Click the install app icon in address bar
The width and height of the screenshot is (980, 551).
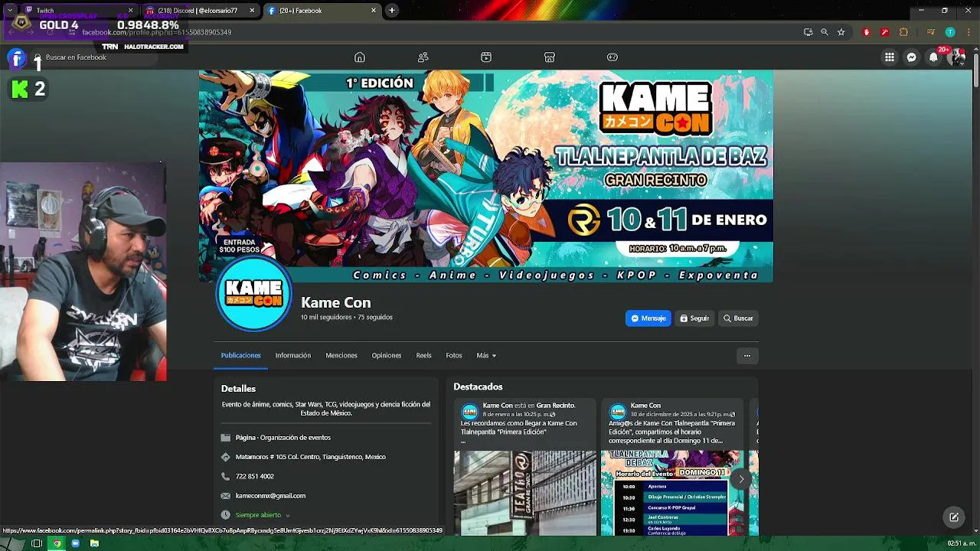(x=808, y=32)
